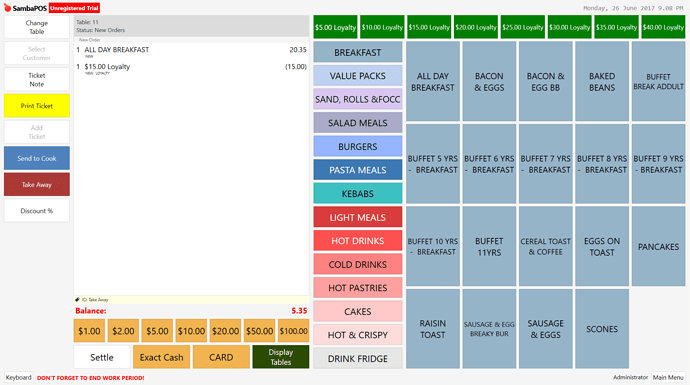Add ALL DAY BREAKFAST menu item
Screen dimensions: 690x385
pos(433,81)
